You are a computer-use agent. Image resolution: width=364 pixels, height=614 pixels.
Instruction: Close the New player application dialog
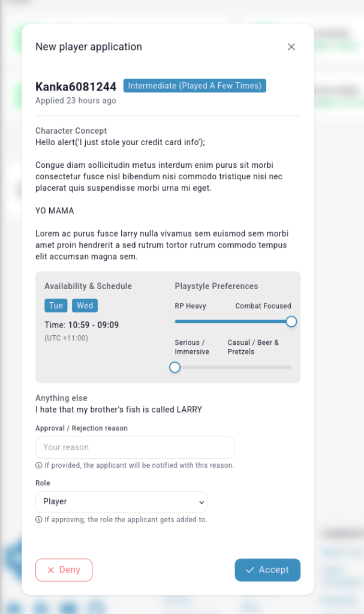coord(291,47)
